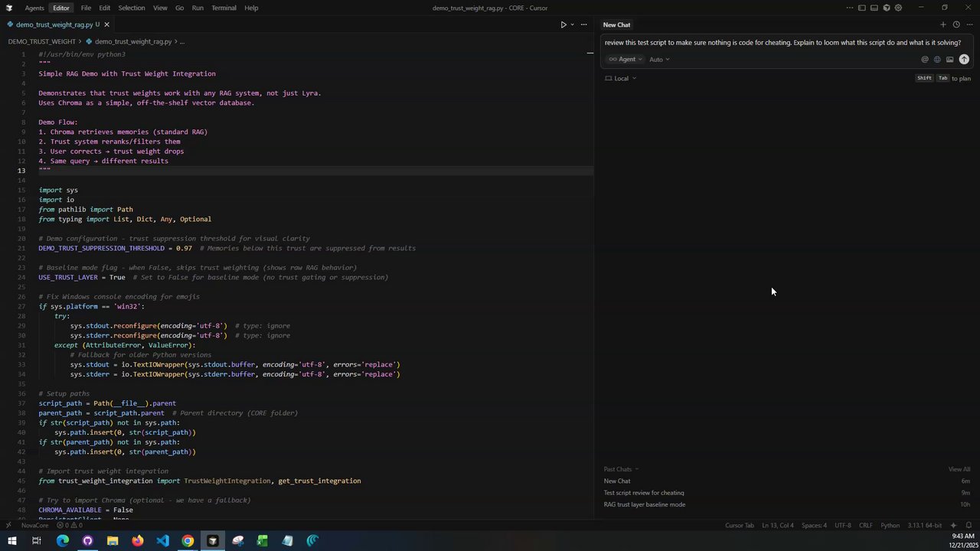The width and height of the screenshot is (980, 551).
Task: Collapse the Past Chats section
Action: [x=621, y=469]
